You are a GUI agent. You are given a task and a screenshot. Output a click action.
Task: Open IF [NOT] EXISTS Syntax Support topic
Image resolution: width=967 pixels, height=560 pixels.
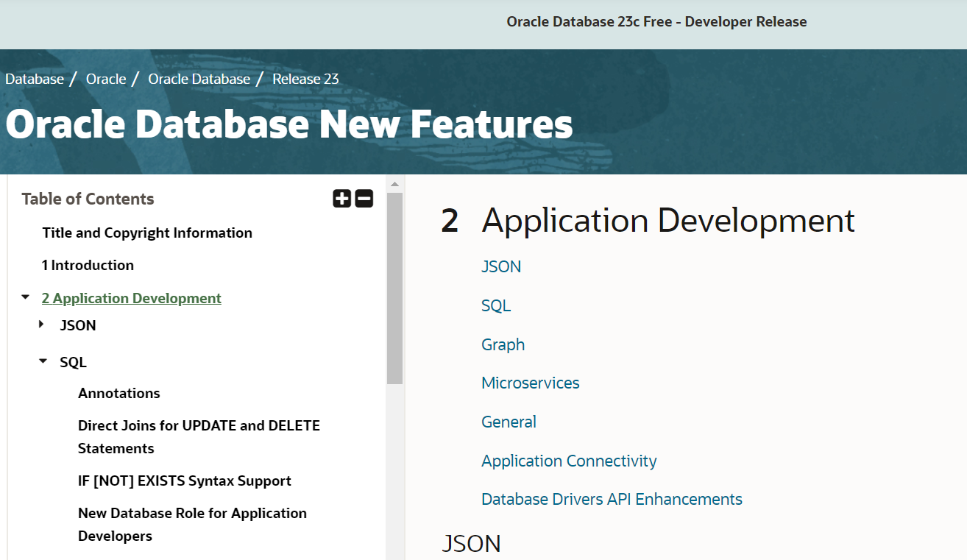pos(185,481)
